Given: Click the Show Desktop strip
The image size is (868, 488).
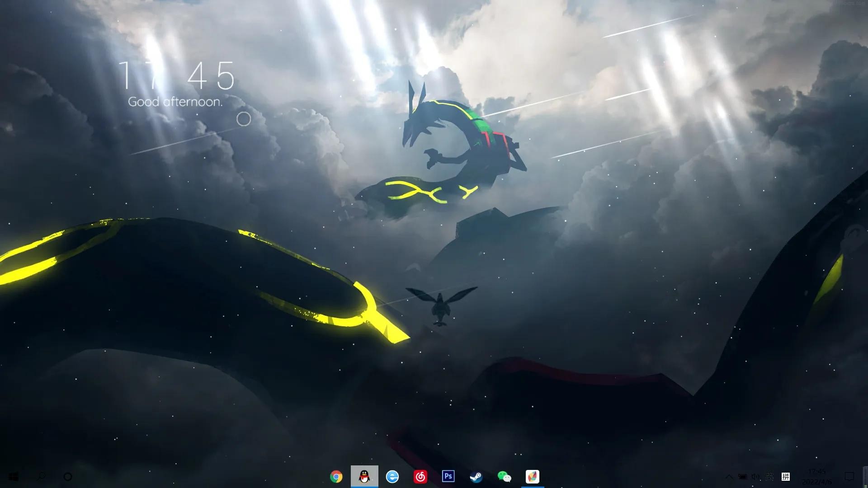Looking at the screenshot, I should click(866, 477).
